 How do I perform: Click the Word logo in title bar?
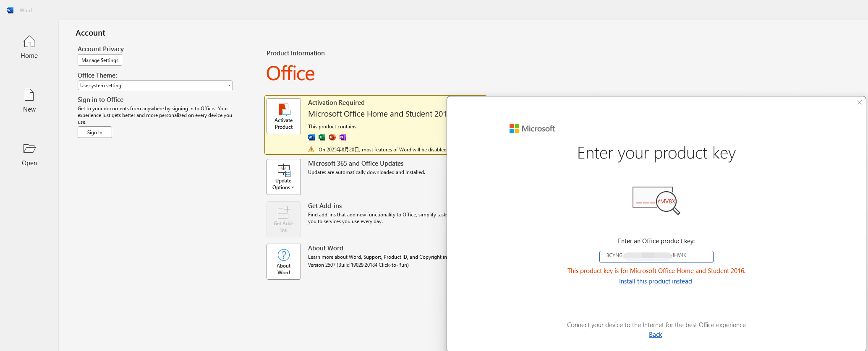10,10
